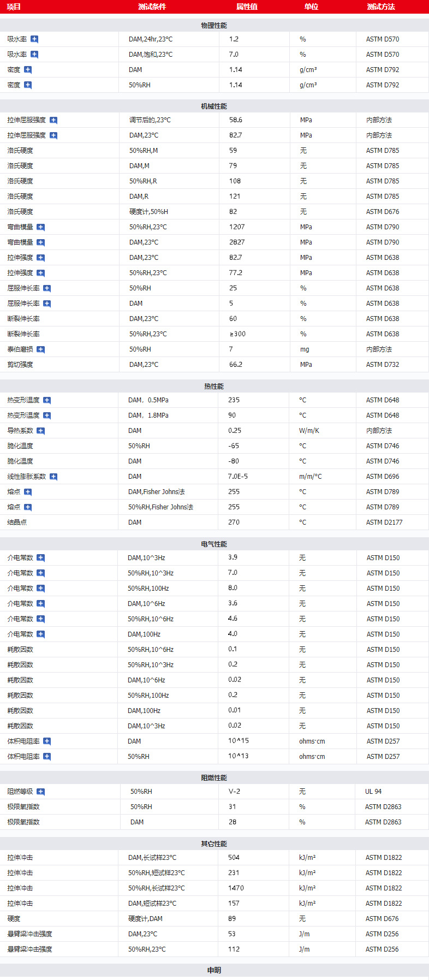Expand 弯曲模量 details for the 1207 MPa row
The width and height of the screenshot is (429, 980).
point(40,227)
